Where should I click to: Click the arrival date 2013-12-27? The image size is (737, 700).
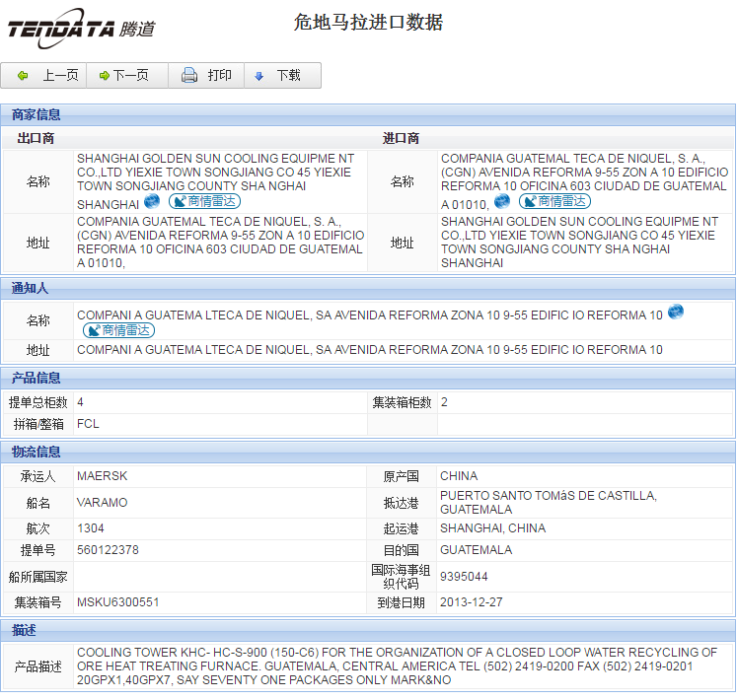(x=471, y=602)
